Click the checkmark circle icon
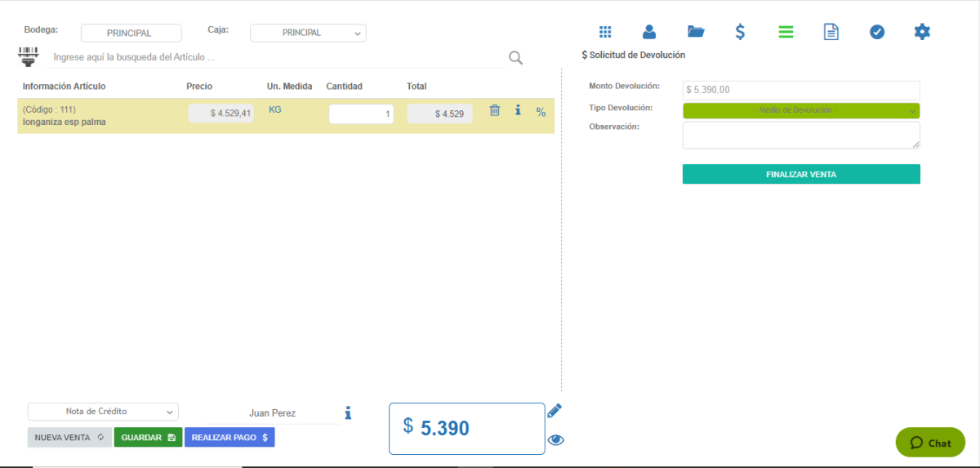The width and height of the screenshot is (980, 468). [877, 32]
